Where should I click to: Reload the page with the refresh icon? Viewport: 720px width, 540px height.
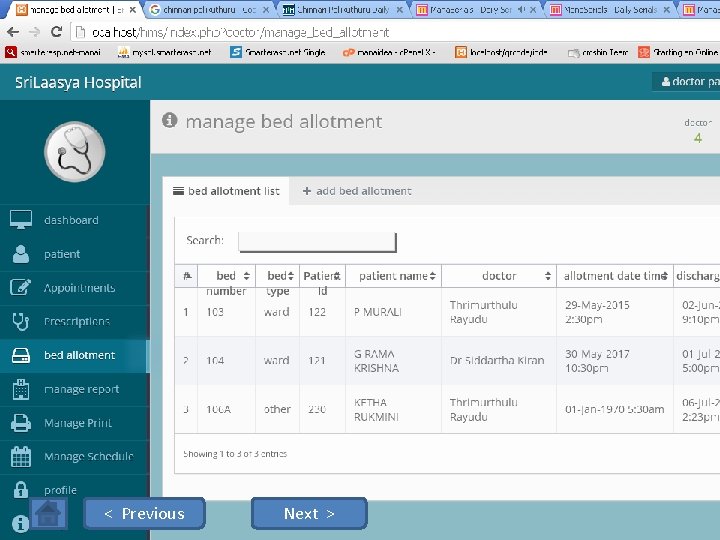pyautogui.click(x=56, y=32)
